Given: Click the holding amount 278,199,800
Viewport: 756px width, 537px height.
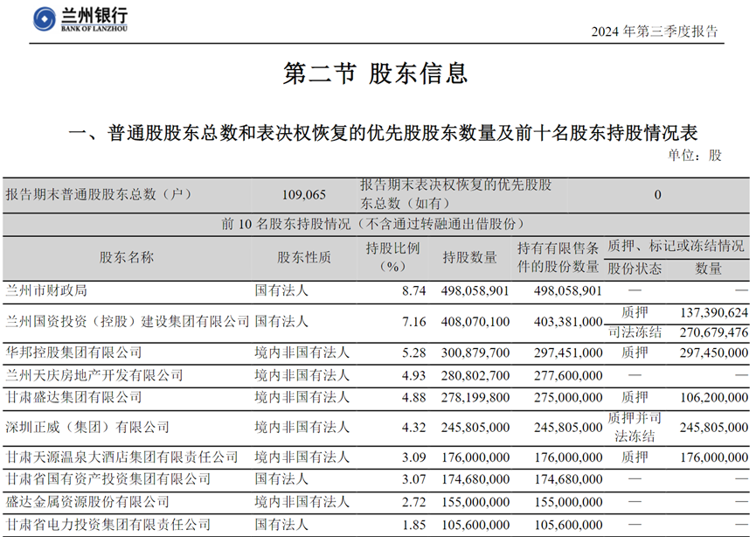Looking at the screenshot, I should [x=475, y=398].
